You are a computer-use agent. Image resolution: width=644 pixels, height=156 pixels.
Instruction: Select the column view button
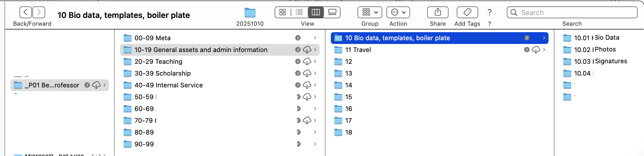pos(316,12)
